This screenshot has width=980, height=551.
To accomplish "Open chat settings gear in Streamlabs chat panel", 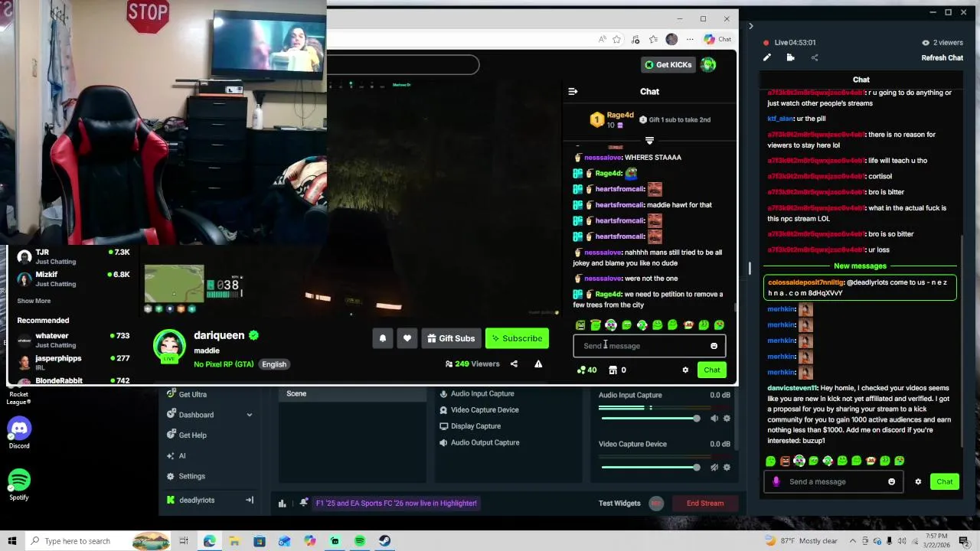I will (918, 482).
